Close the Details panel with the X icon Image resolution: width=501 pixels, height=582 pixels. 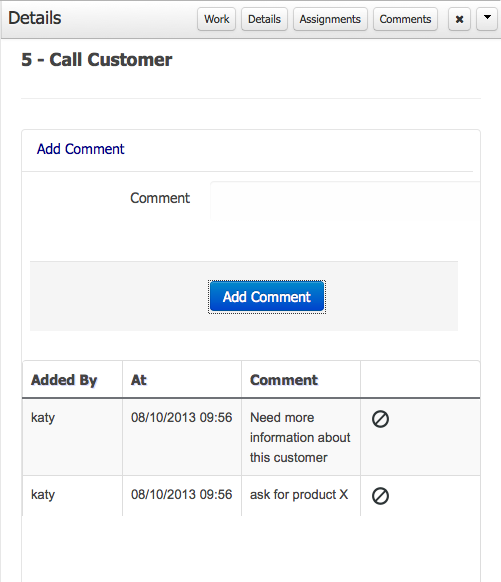(x=459, y=19)
